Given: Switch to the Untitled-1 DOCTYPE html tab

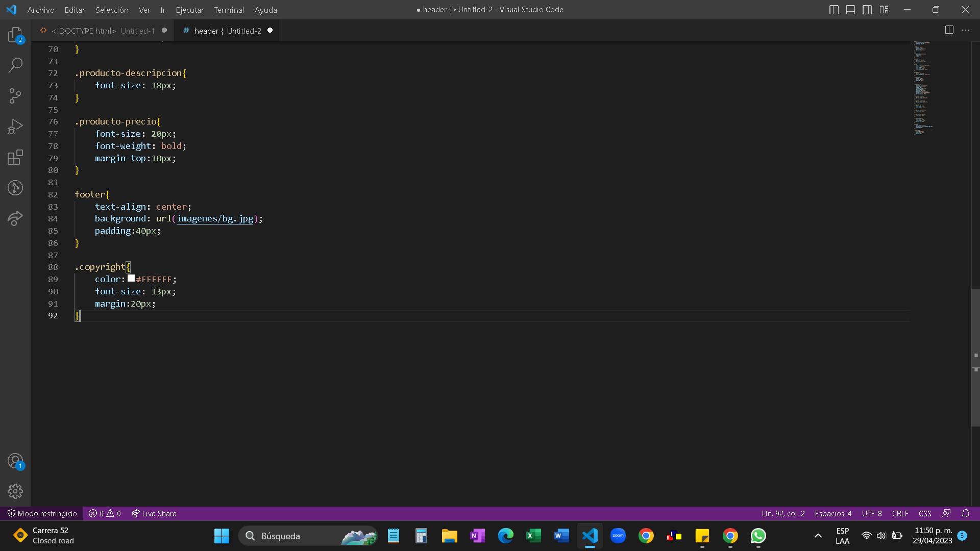Looking at the screenshot, I should (103, 31).
